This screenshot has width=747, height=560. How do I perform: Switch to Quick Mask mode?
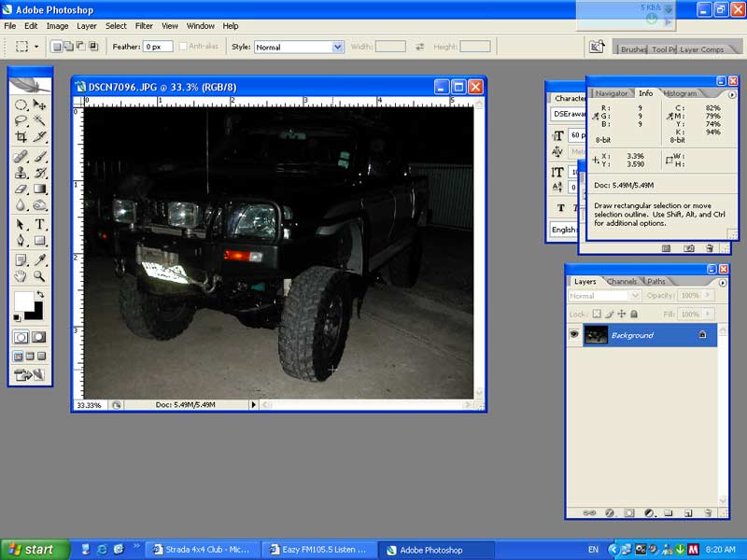39,337
